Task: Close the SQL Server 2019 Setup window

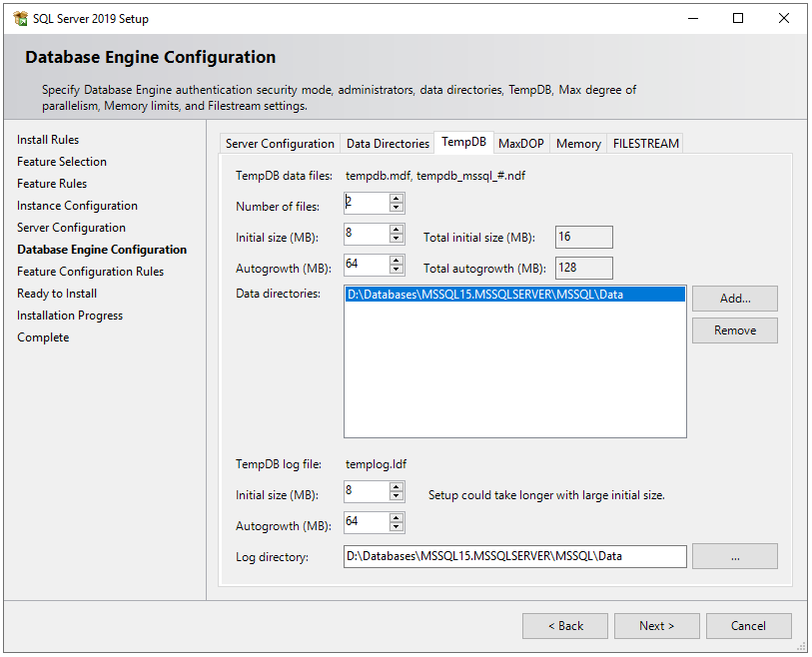Action: 783,19
